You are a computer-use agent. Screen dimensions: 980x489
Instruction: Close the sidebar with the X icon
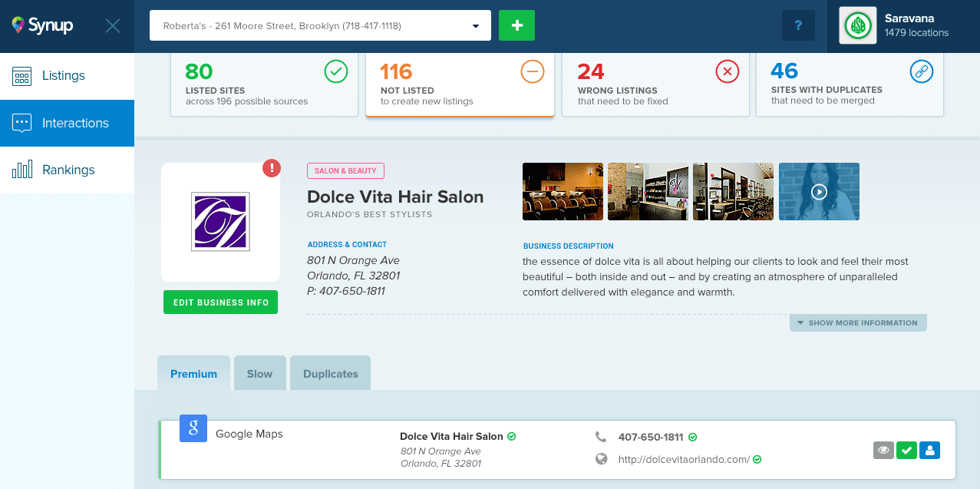tap(113, 26)
